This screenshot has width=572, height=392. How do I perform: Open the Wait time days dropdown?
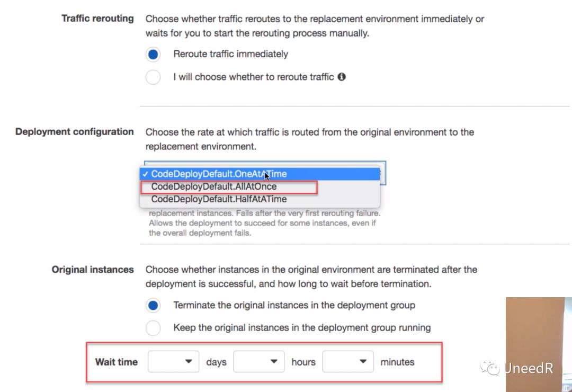[x=173, y=362]
